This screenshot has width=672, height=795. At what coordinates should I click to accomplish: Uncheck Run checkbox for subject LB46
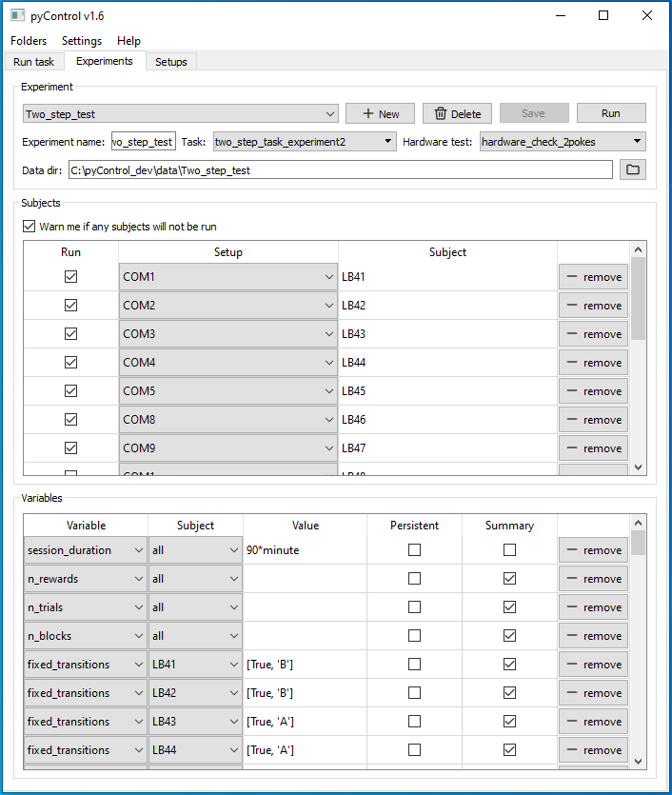pos(71,419)
